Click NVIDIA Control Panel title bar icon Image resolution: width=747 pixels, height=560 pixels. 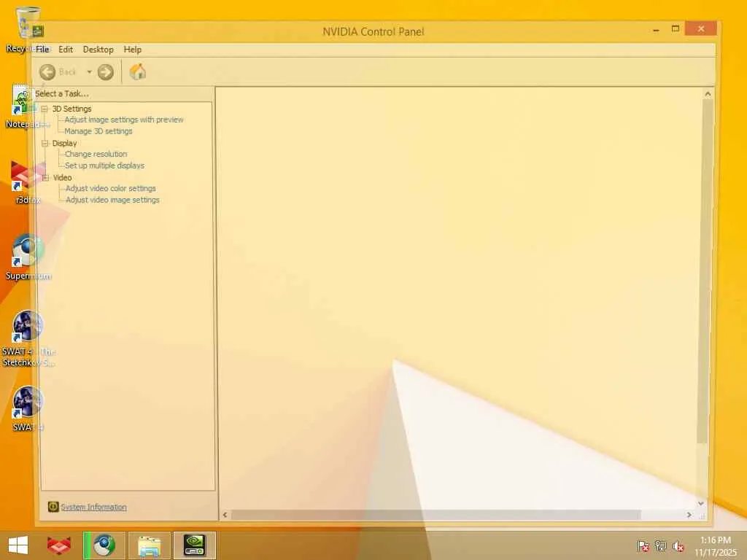[x=38, y=31]
